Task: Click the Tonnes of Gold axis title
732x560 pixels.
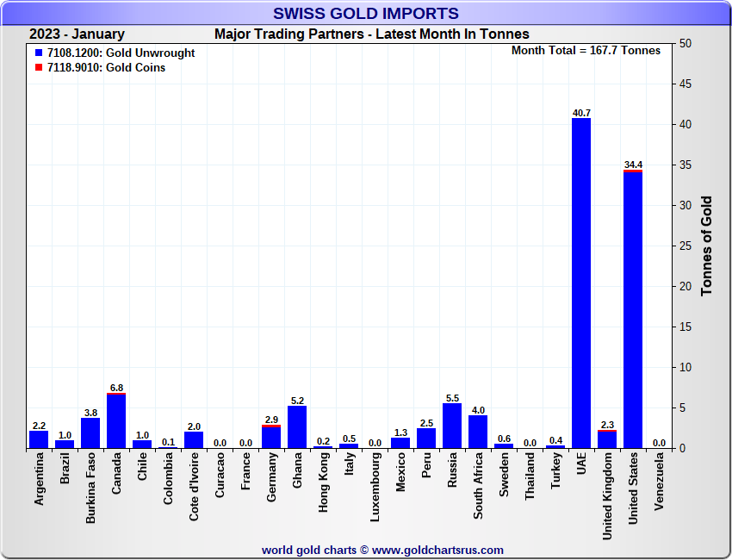Action: [x=706, y=246]
